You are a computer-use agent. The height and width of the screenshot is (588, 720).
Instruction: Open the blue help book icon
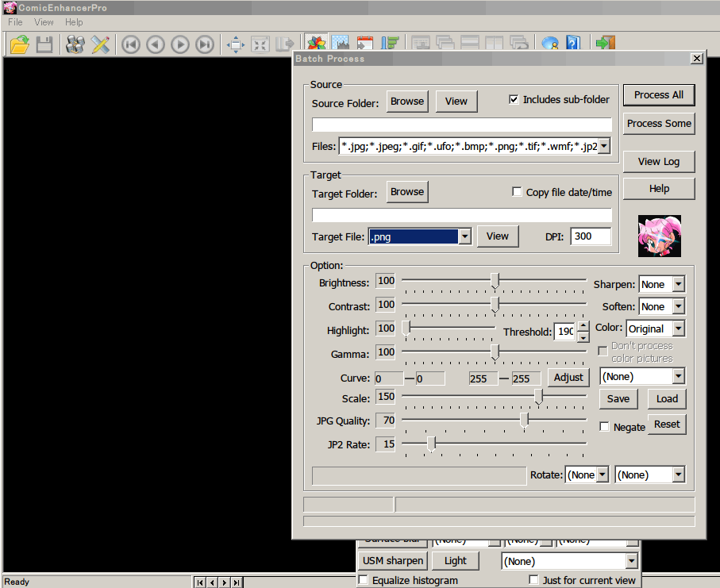pos(573,42)
